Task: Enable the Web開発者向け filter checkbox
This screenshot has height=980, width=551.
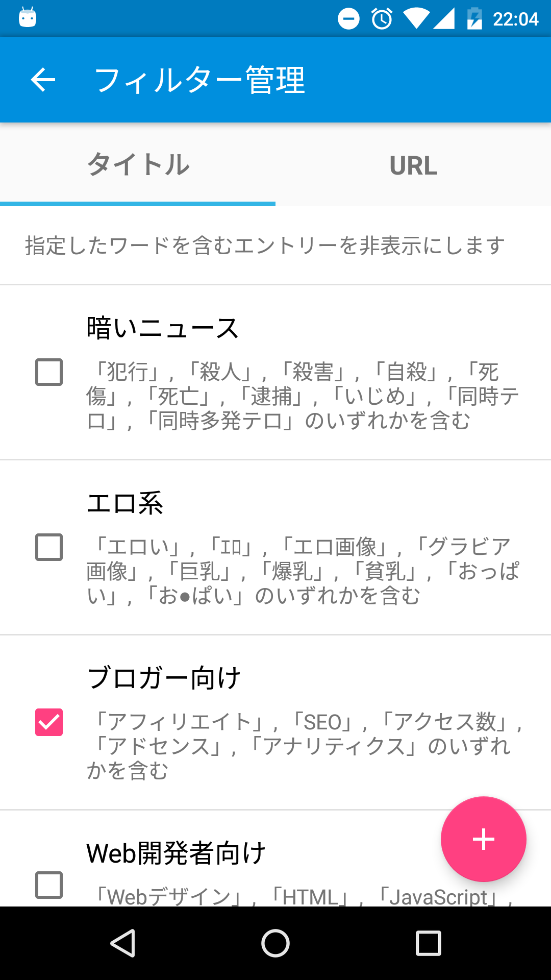Action: click(49, 885)
